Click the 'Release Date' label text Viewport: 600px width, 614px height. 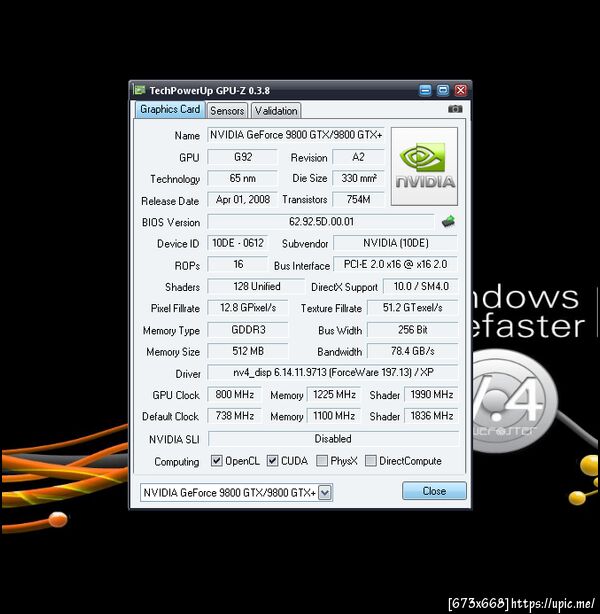point(170,201)
